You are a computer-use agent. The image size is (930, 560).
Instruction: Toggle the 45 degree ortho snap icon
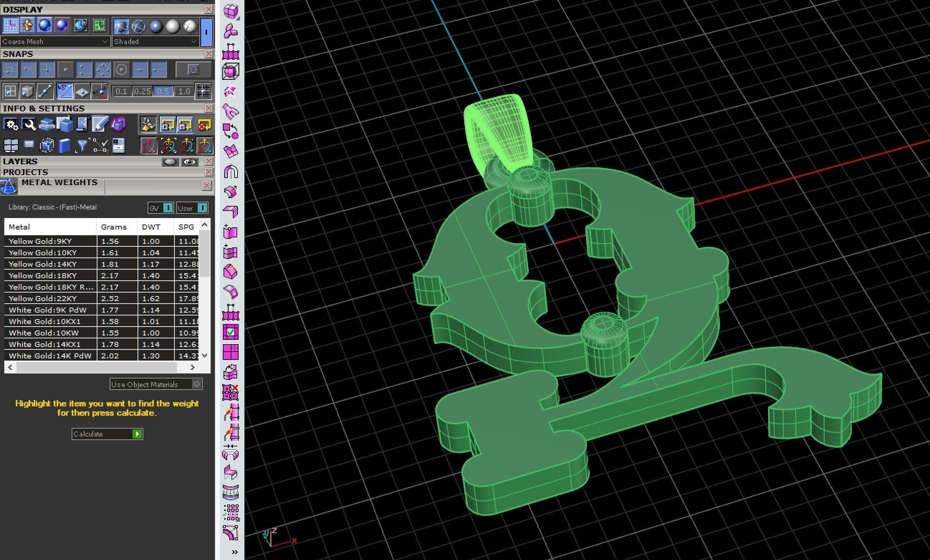click(x=64, y=91)
